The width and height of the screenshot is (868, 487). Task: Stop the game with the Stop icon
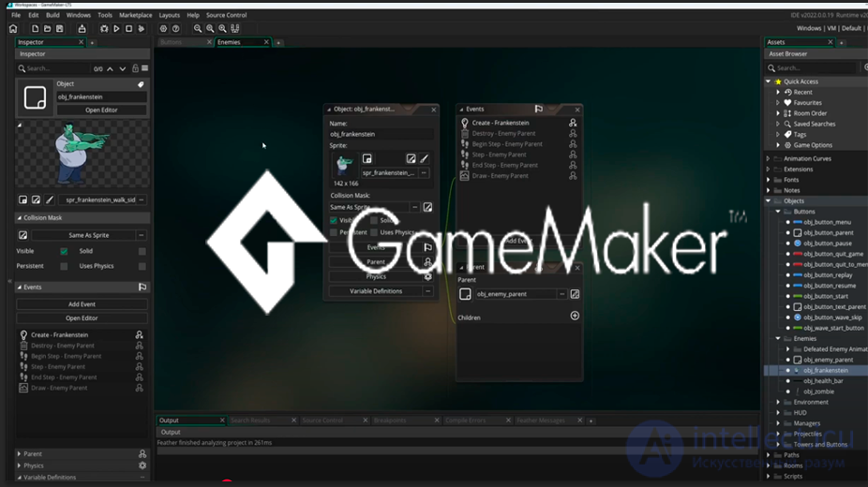point(129,29)
